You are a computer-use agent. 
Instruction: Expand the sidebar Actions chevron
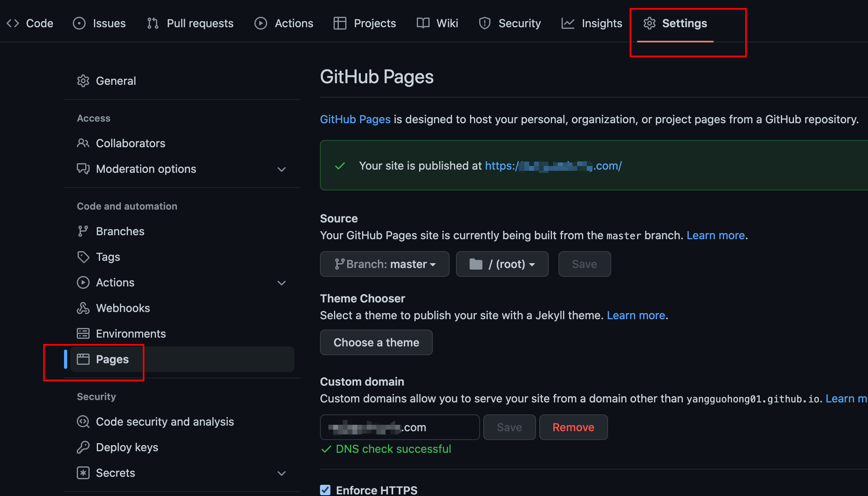[282, 283]
